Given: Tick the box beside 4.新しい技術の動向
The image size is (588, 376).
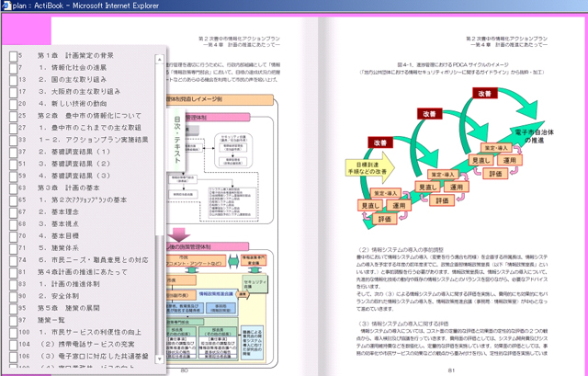Looking at the screenshot, I should point(13,104).
